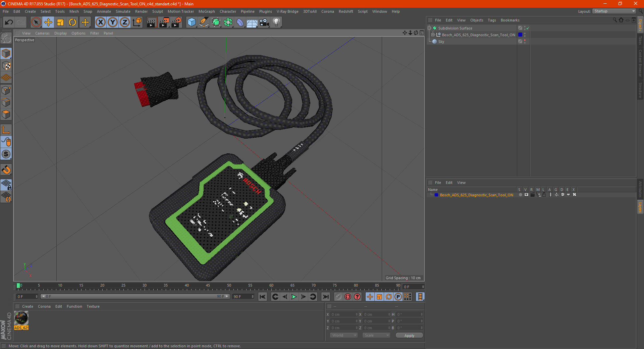The image size is (644, 349).
Task: Open the Content Browser side tab
Action: [640, 63]
